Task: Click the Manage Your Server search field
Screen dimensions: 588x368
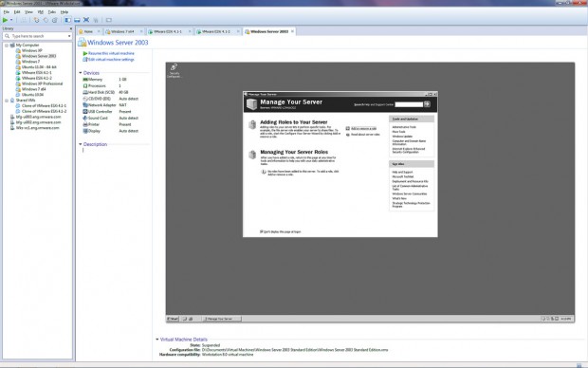Action: click(x=409, y=104)
